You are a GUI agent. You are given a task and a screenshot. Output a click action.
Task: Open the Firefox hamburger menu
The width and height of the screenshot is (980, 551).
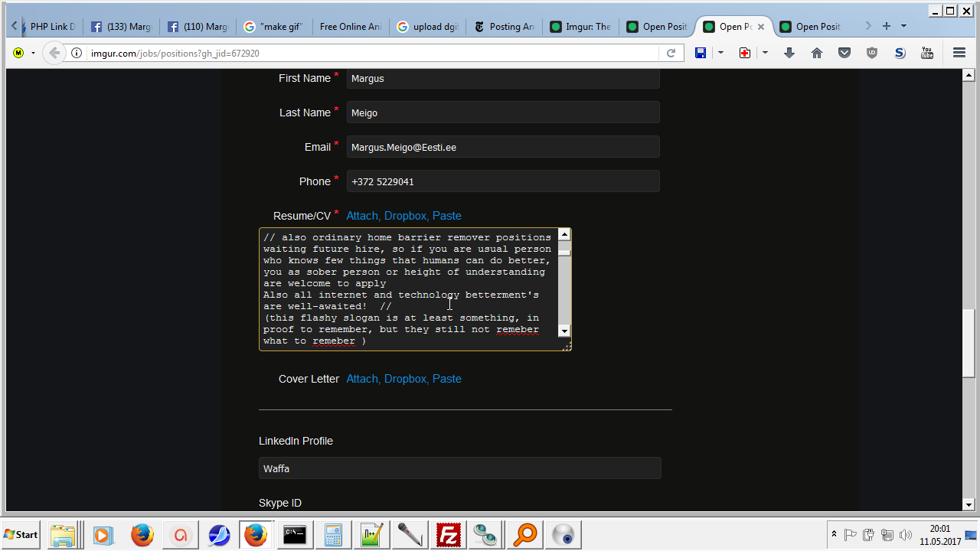click(959, 53)
